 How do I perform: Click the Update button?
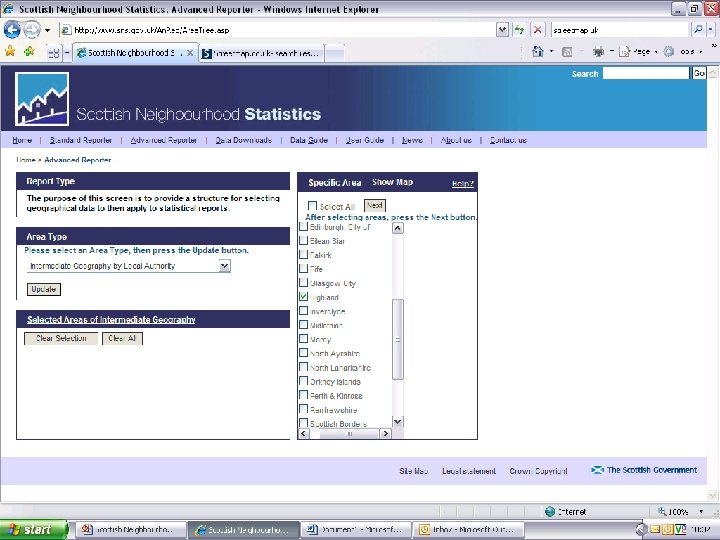(x=44, y=289)
